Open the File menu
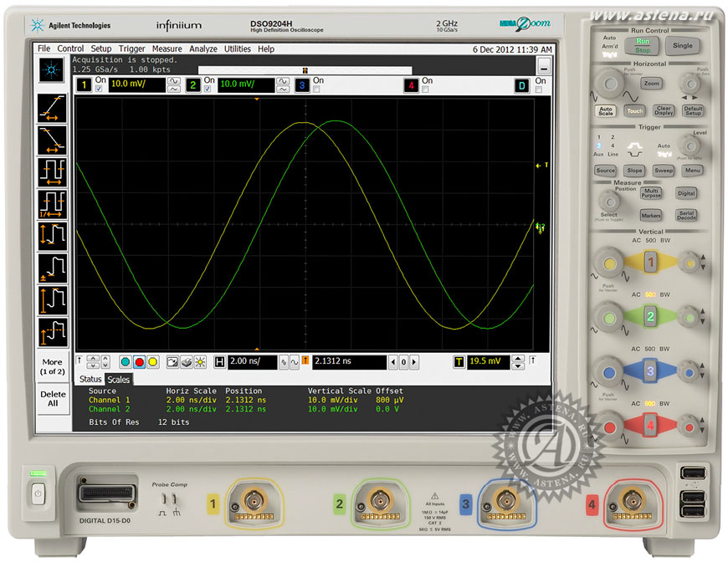The image size is (728, 562). (x=44, y=49)
